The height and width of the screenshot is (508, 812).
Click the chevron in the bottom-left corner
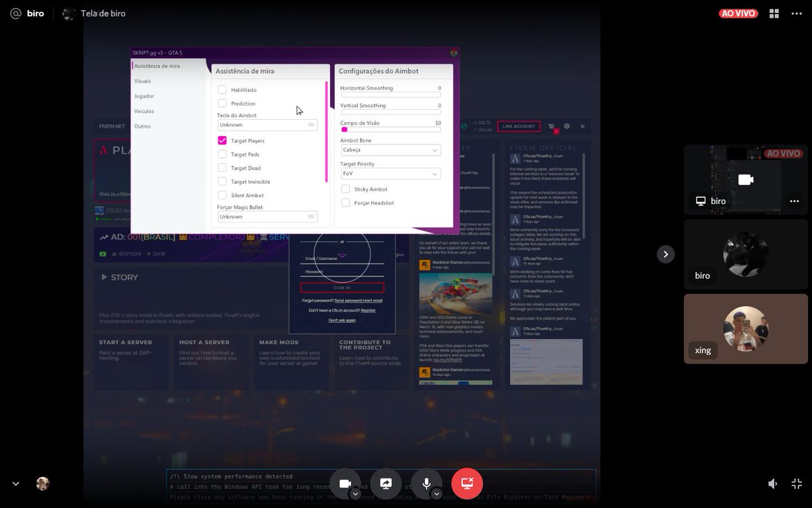tap(16, 484)
